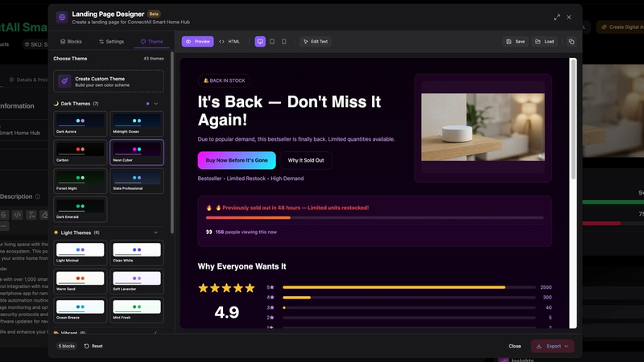Click the 5-star rating bar
644x362 pixels.
click(x=409, y=287)
